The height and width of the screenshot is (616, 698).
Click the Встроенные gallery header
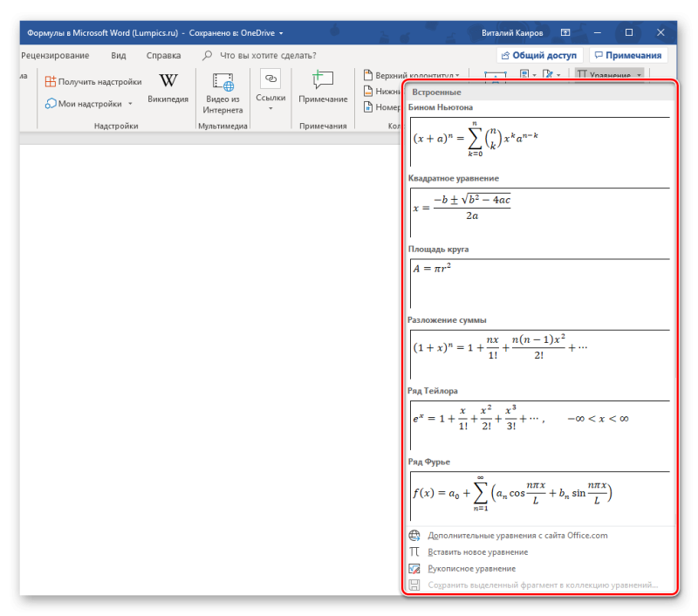point(540,92)
